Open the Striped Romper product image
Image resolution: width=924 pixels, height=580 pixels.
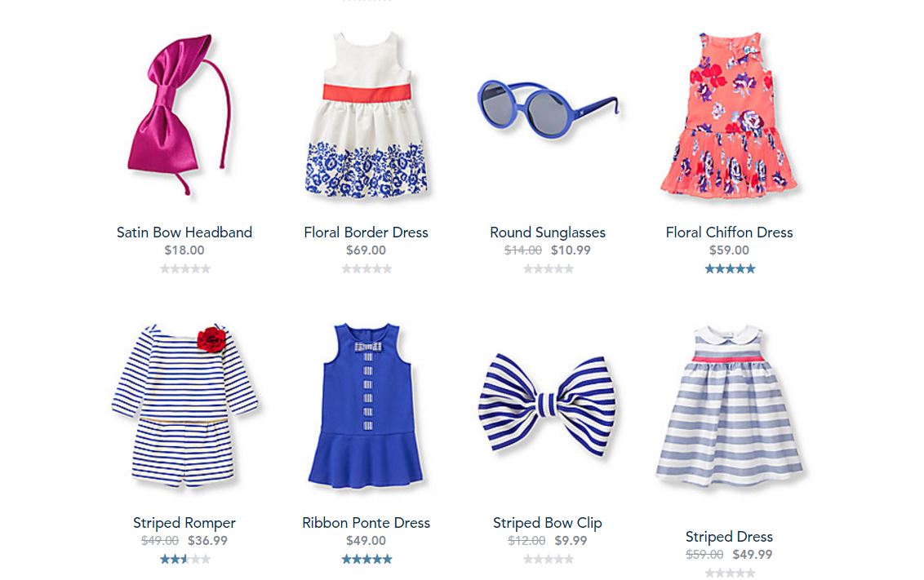point(184,405)
